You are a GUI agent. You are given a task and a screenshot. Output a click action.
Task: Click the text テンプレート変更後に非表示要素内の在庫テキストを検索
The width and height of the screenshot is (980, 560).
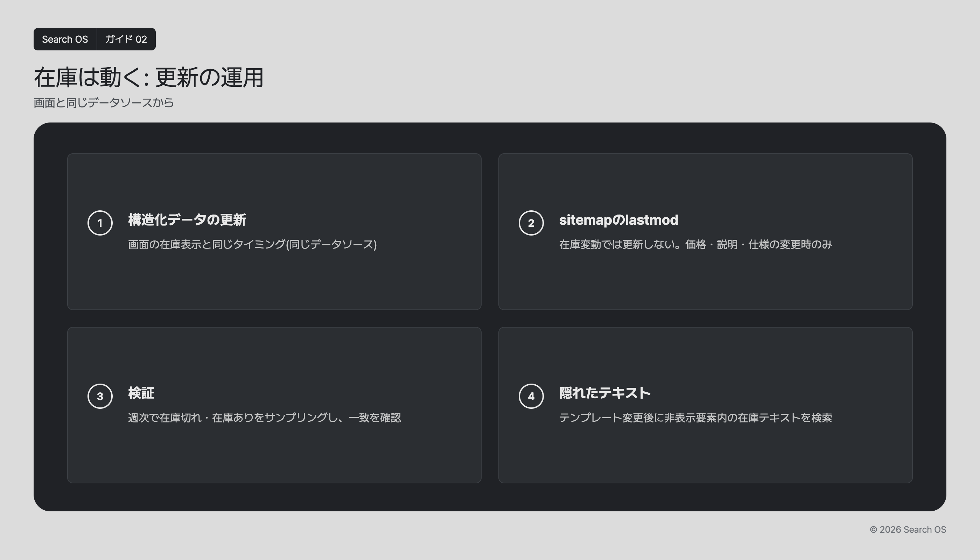coord(695,418)
